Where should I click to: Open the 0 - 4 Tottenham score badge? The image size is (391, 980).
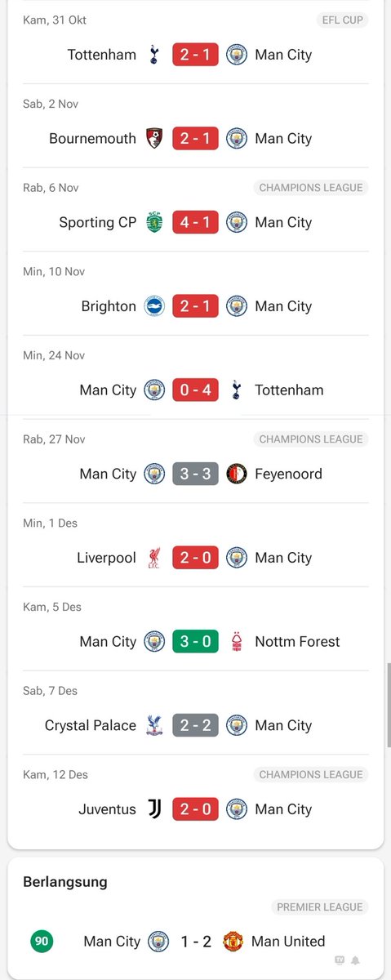[x=195, y=390]
